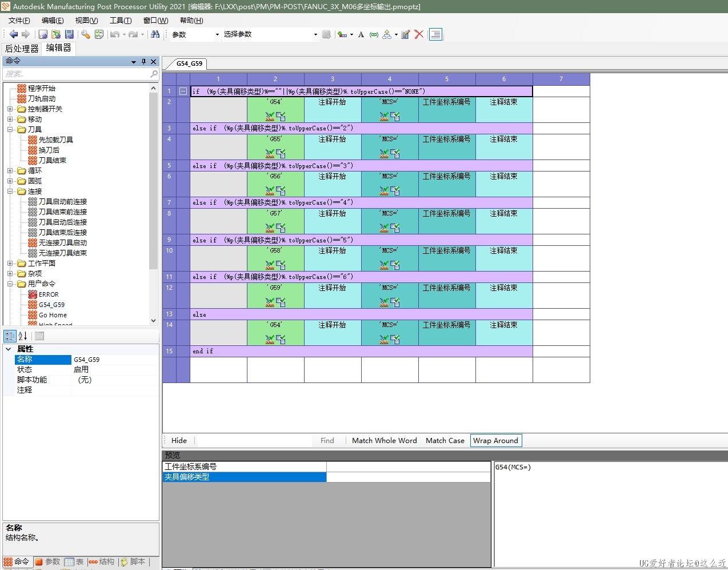Viewport: 728px width, 570px height.
Task: Collapse the if-block in row 1
Action: tap(183, 91)
